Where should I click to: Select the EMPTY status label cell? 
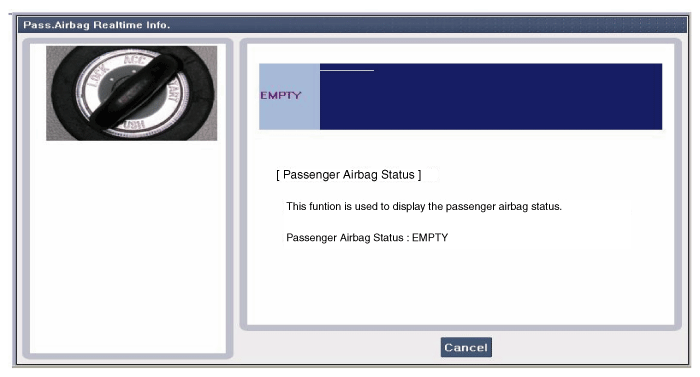coord(281,95)
